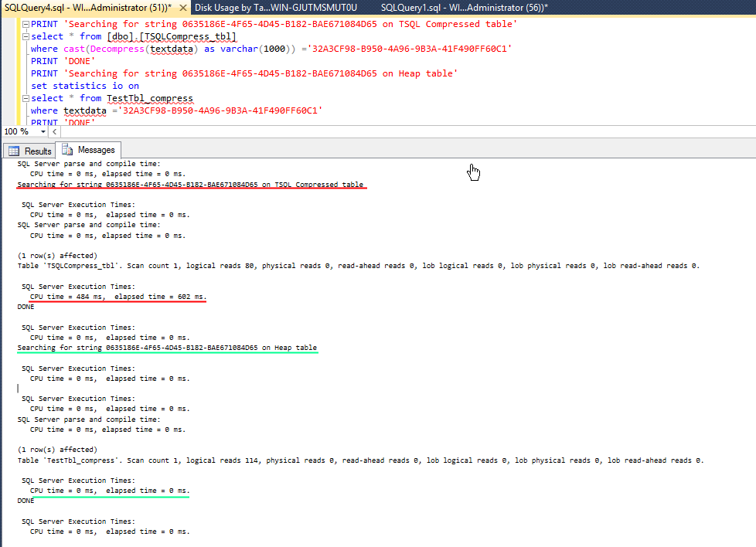Open the Results tab
756x547 pixels.
29,151
